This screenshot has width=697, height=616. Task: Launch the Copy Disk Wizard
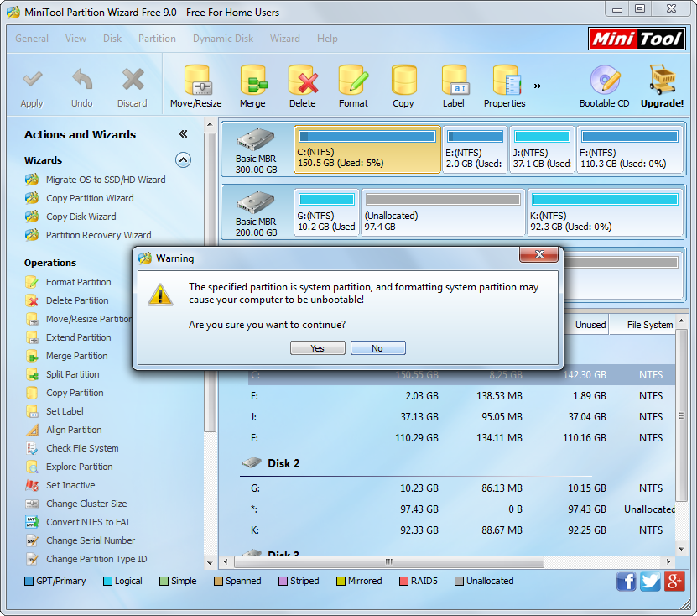(81, 217)
